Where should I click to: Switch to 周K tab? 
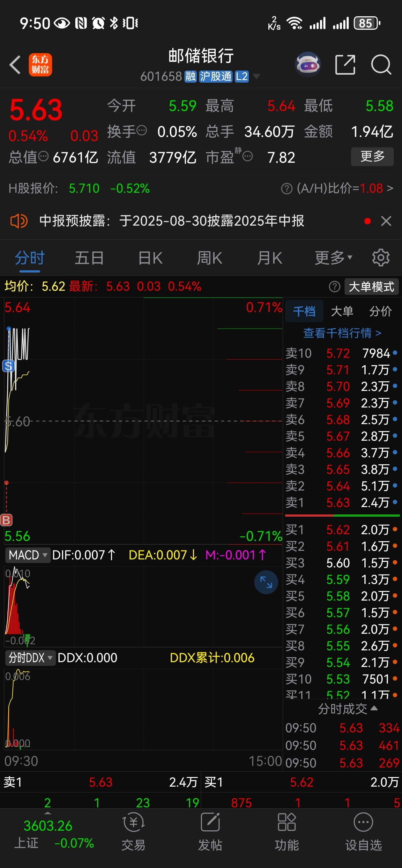(x=209, y=258)
